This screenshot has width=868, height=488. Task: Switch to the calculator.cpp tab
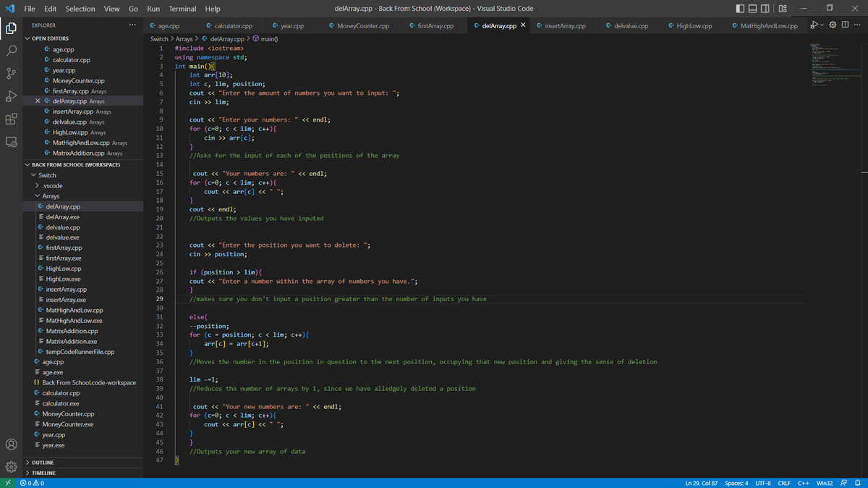click(x=233, y=26)
